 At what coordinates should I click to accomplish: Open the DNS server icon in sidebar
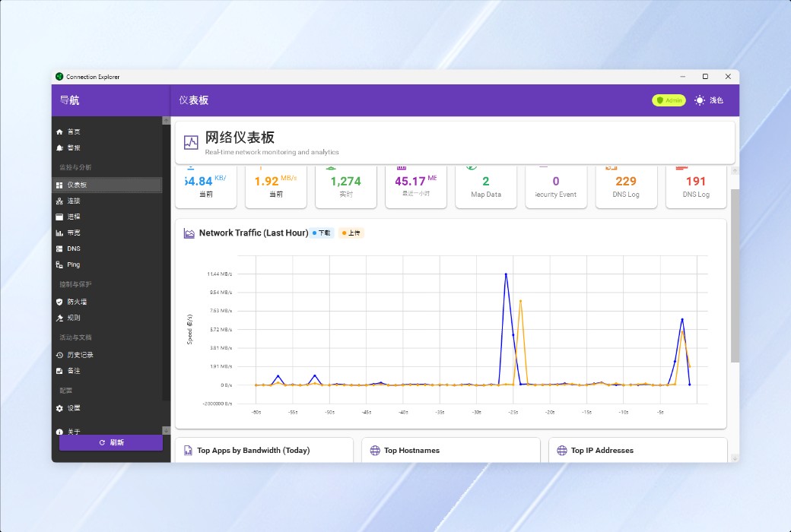click(59, 249)
